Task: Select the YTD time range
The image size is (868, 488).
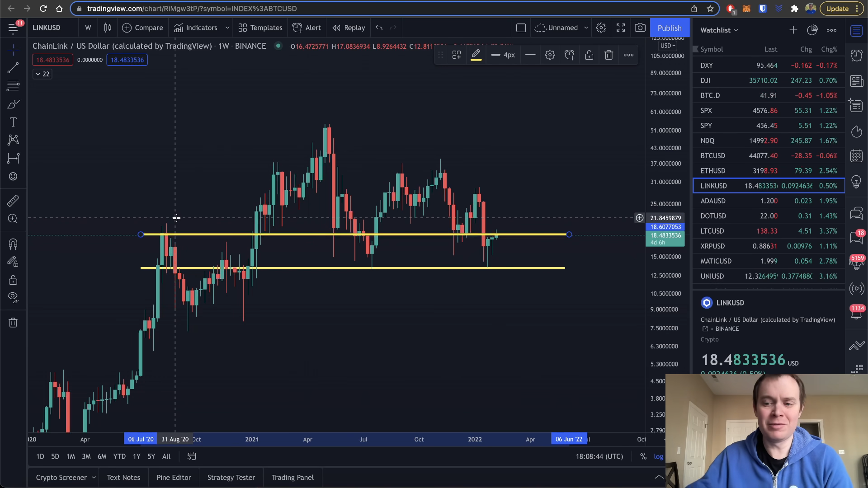Action: pos(119,456)
